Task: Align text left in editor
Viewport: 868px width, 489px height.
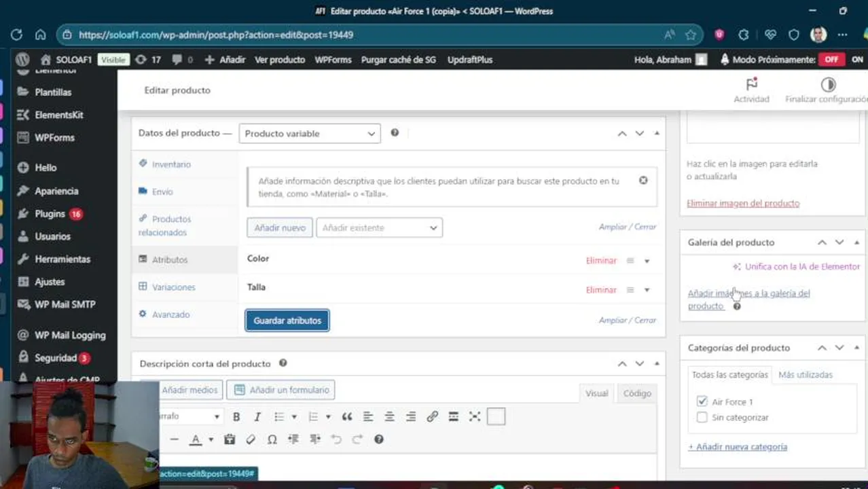Action: 368,417
